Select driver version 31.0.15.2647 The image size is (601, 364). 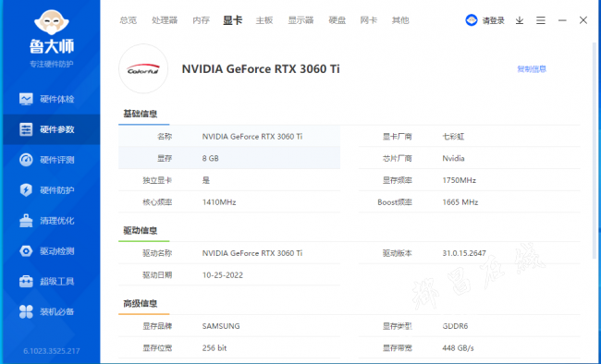click(x=464, y=253)
